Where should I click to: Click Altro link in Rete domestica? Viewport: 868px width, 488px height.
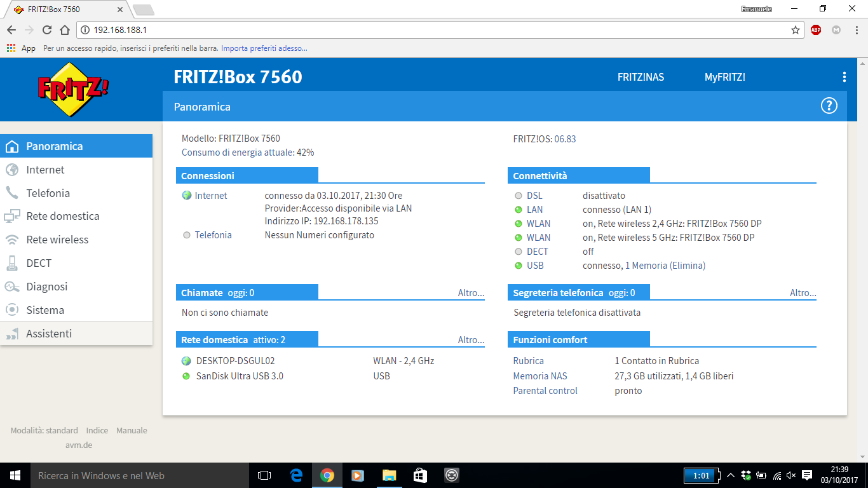click(x=471, y=340)
